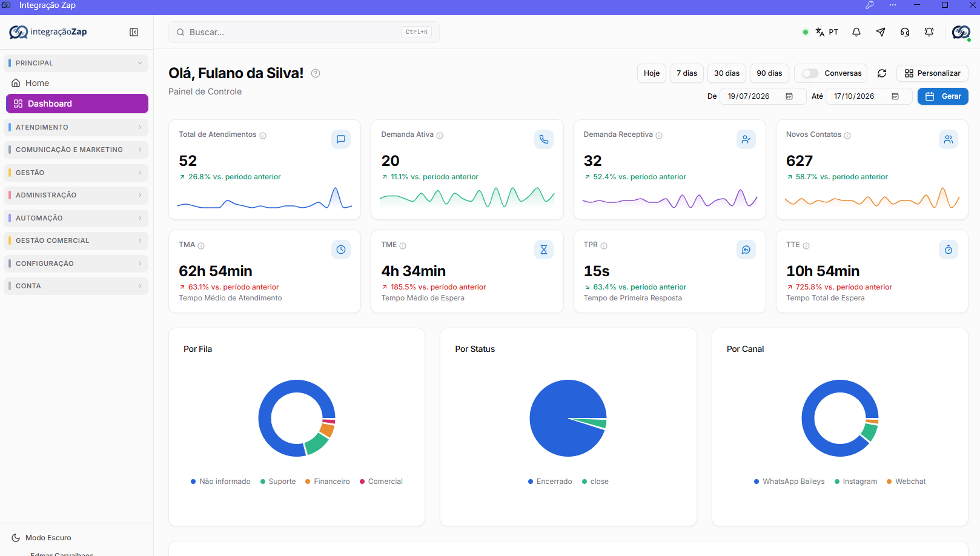Click the ringing alarm bell icon
Image resolution: width=980 pixels, height=556 pixels.
point(929,32)
